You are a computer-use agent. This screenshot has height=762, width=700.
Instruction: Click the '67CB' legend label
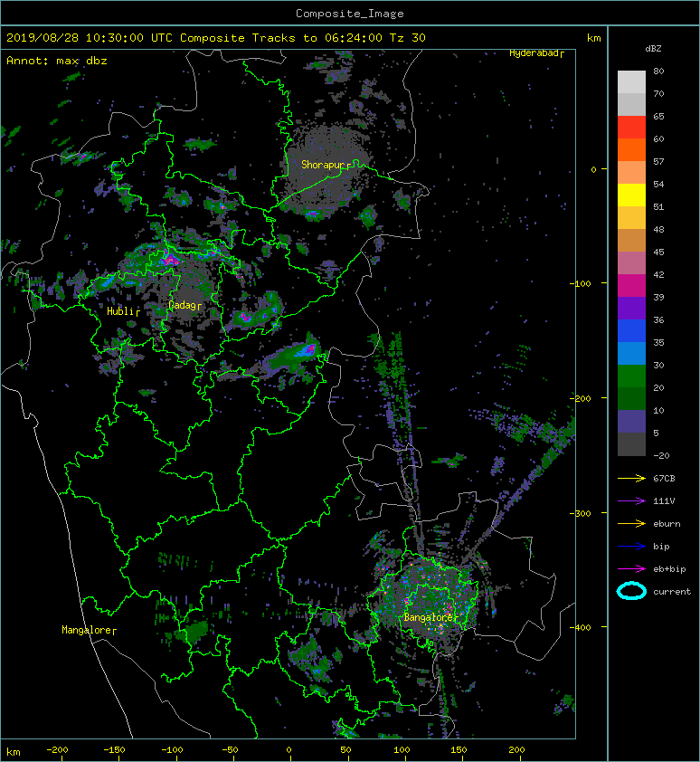pyautogui.click(x=664, y=478)
